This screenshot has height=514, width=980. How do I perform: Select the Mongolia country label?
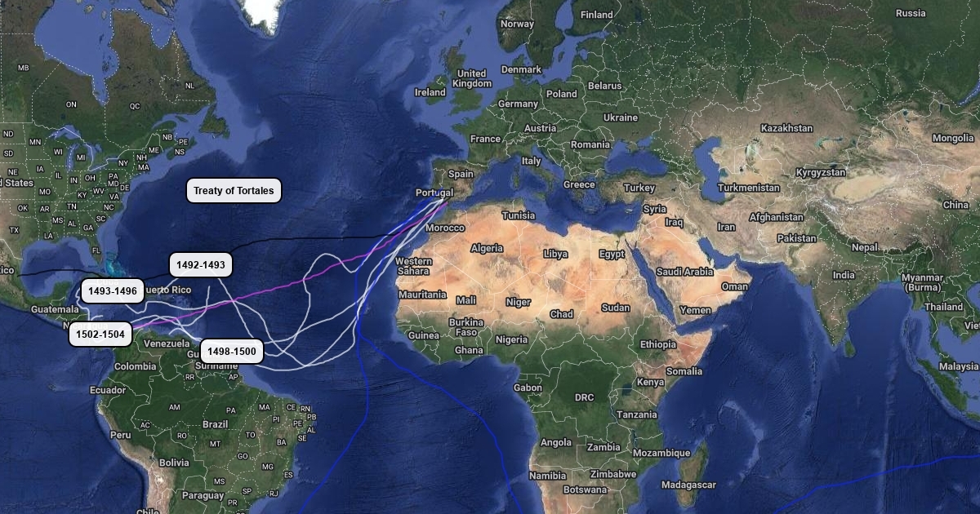(x=953, y=138)
